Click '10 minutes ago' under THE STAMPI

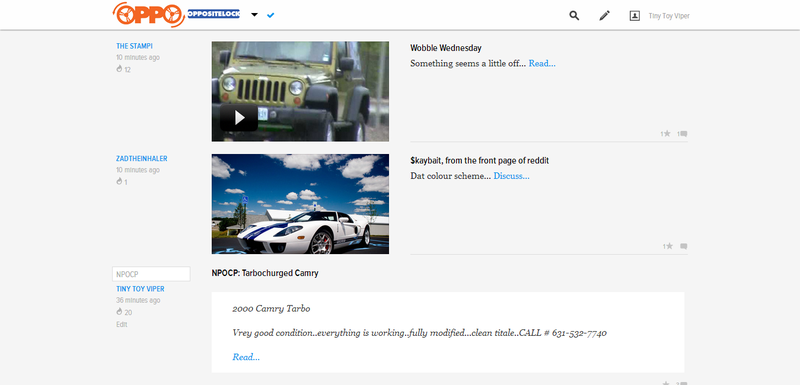138,57
